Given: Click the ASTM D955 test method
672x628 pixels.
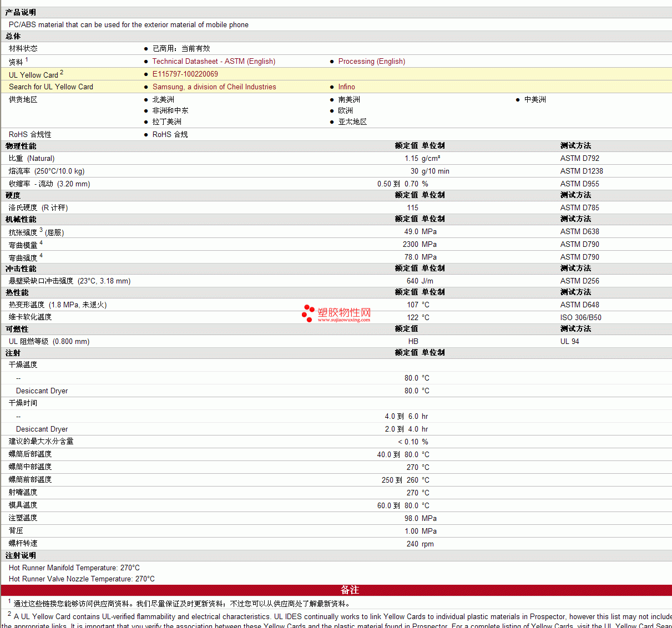Looking at the screenshot, I should [x=580, y=184].
